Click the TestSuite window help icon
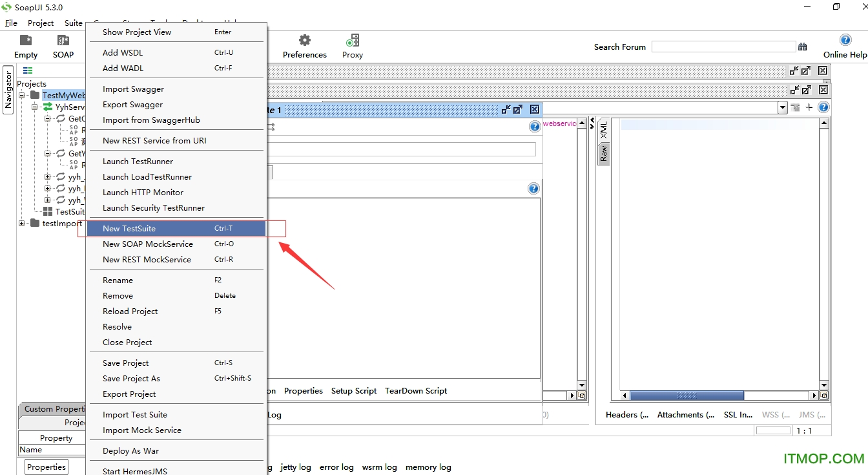Screen dimensions: 868x475 click(535, 127)
